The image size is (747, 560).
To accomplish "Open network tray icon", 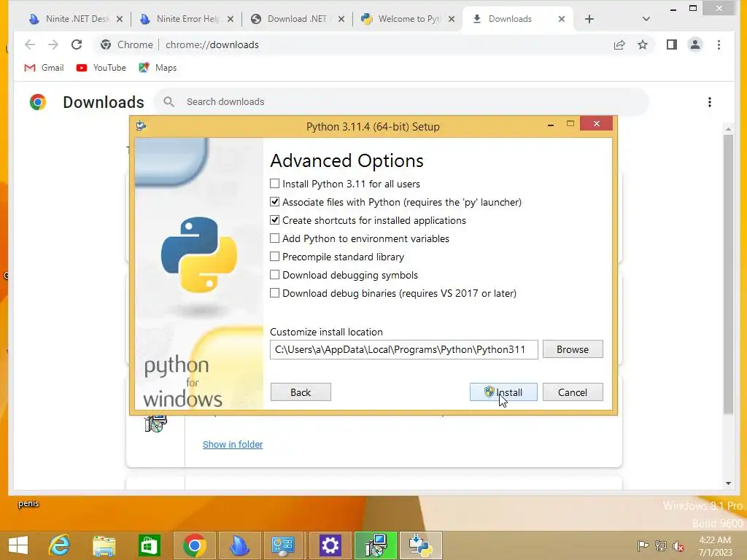I will click(660, 545).
